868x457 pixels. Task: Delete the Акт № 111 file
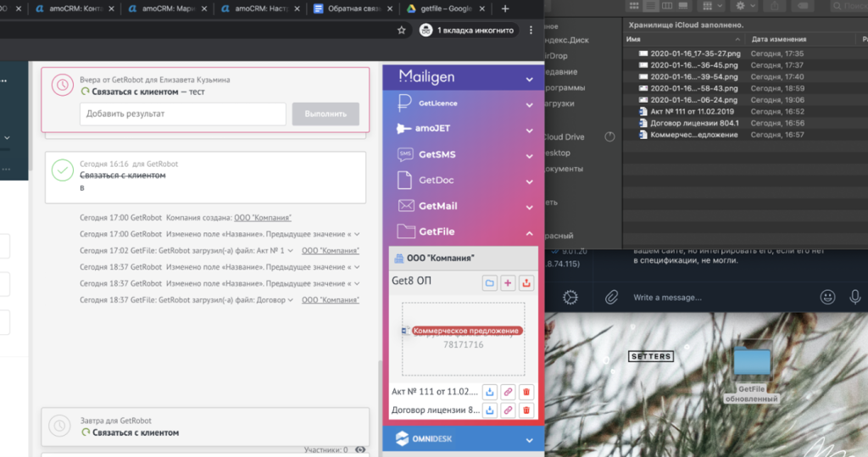(x=526, y=392)
